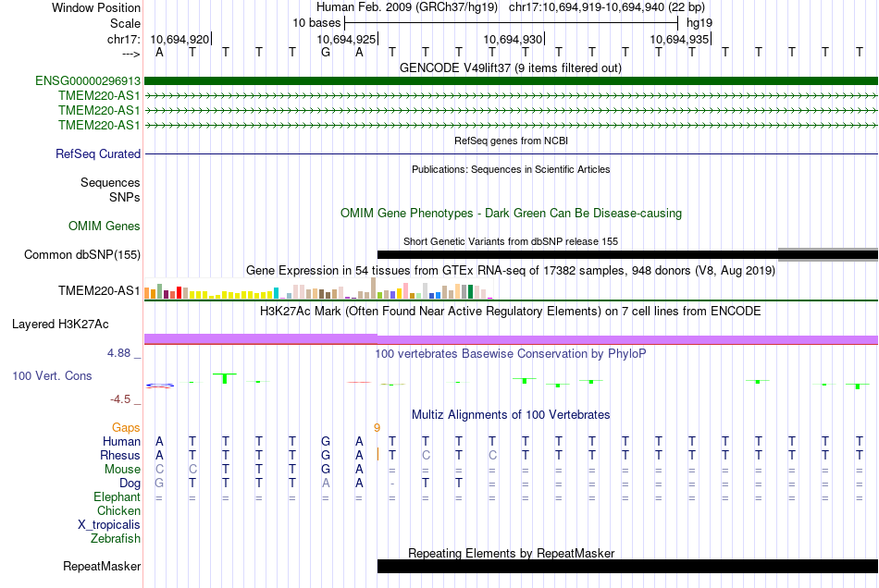Select the Mouse species row label
The image size is (879, 588).
(x=122, y=470)
